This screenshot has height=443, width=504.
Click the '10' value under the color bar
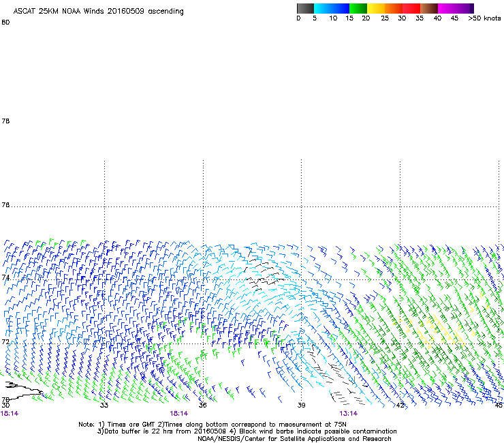(x=333, y=18)
